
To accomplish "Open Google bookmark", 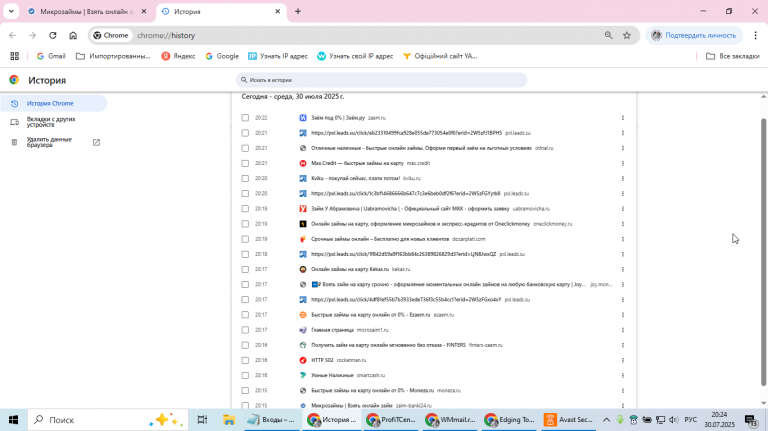I will 222,56.
